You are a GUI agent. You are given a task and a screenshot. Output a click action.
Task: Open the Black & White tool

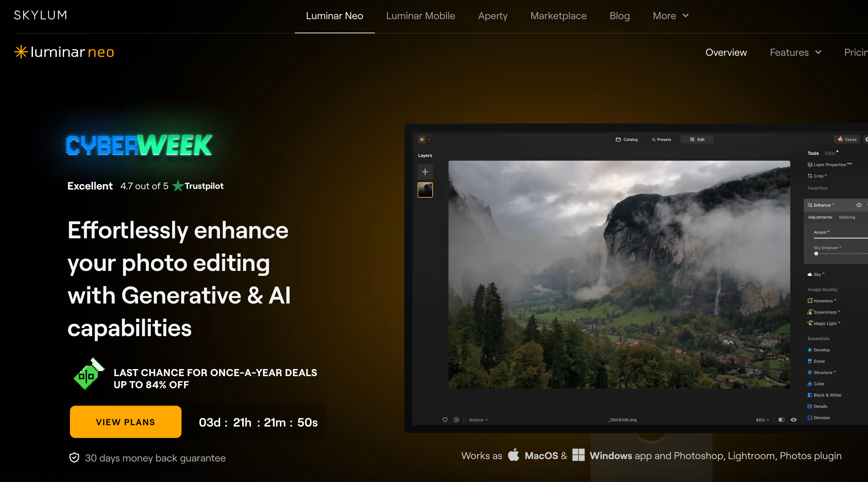pos(824,395)
